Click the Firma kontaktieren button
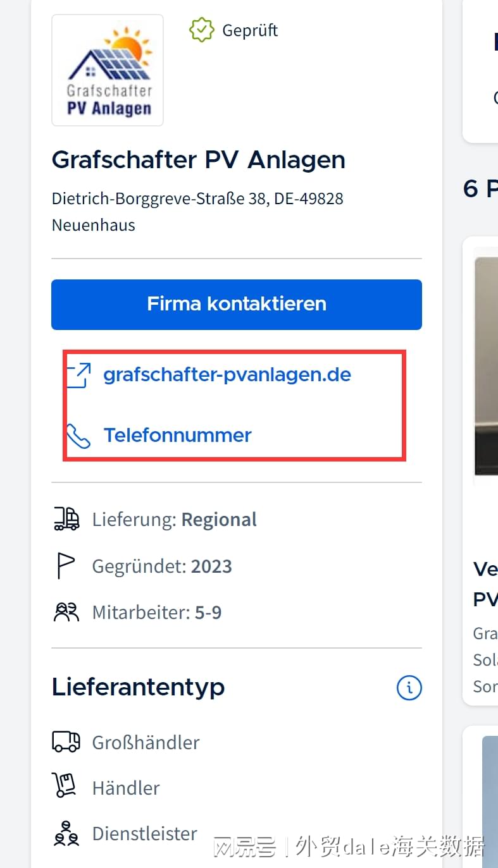The width and height of the screenshot is (498, 868). (x=237, y=304)
